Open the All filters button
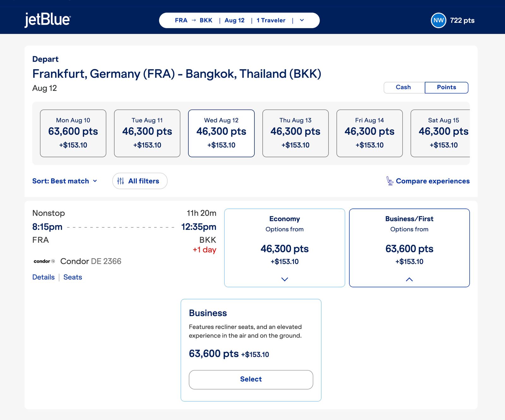Viewport: 505px width, 420px height. click(x=140, y=181)
